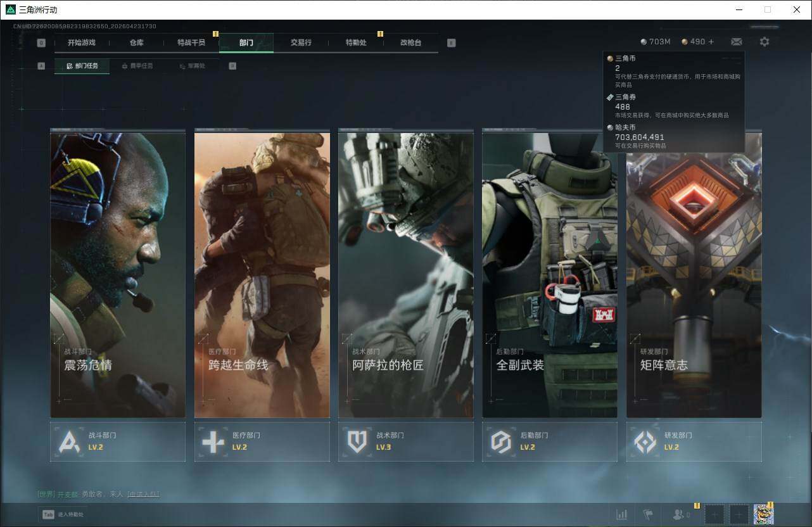
Task: Select the 阿萨拉的枪匠 mission card
Action: 405,274
